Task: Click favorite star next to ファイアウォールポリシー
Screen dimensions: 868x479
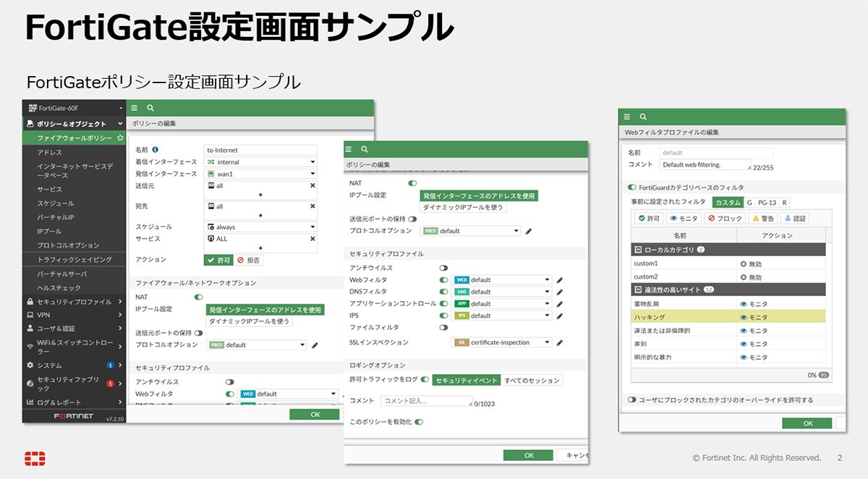Action: (x=120, y=137)
